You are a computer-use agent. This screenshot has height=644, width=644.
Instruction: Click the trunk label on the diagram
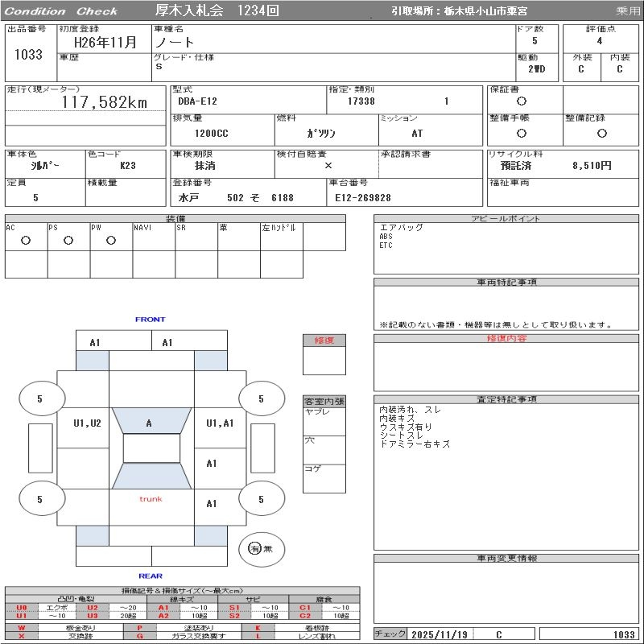tap(151, 499)
